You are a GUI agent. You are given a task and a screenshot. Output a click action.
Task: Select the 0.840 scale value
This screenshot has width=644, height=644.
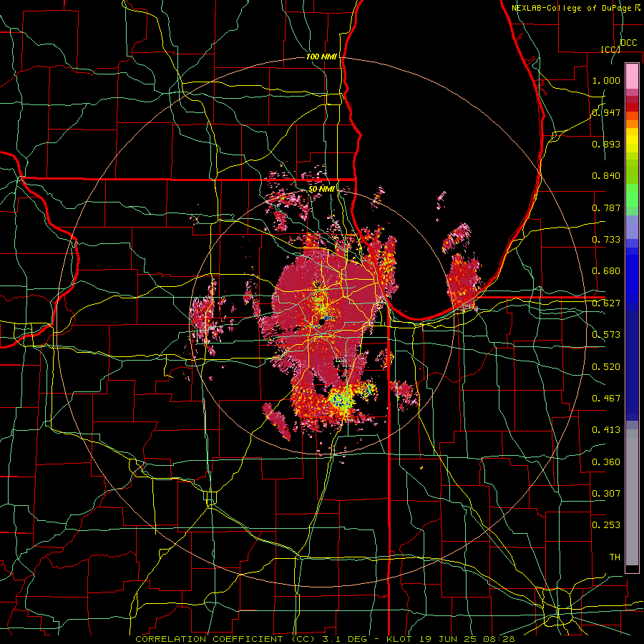click(x=606, y=176)
